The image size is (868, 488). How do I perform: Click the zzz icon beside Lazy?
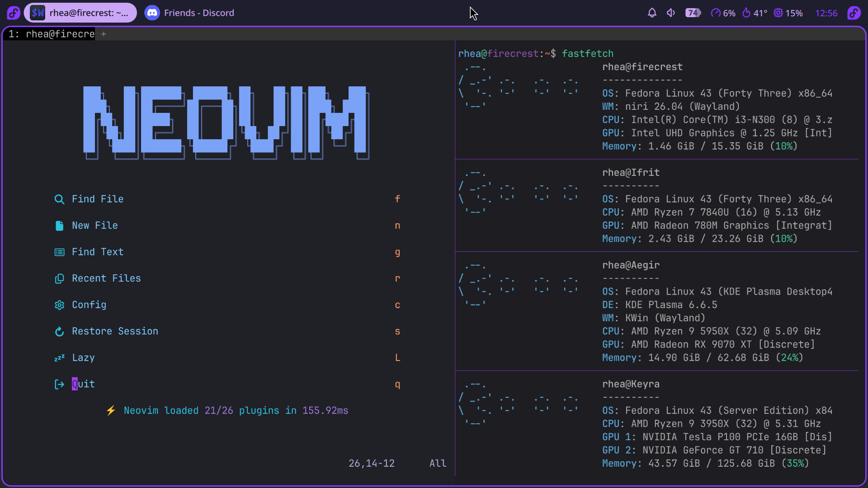pyautogui.click(x=59, y=358)
